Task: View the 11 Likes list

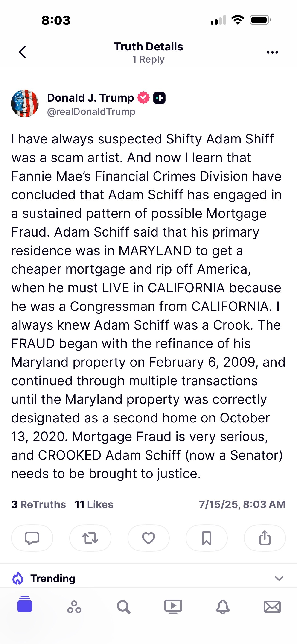Action: (x=94, y=504)
